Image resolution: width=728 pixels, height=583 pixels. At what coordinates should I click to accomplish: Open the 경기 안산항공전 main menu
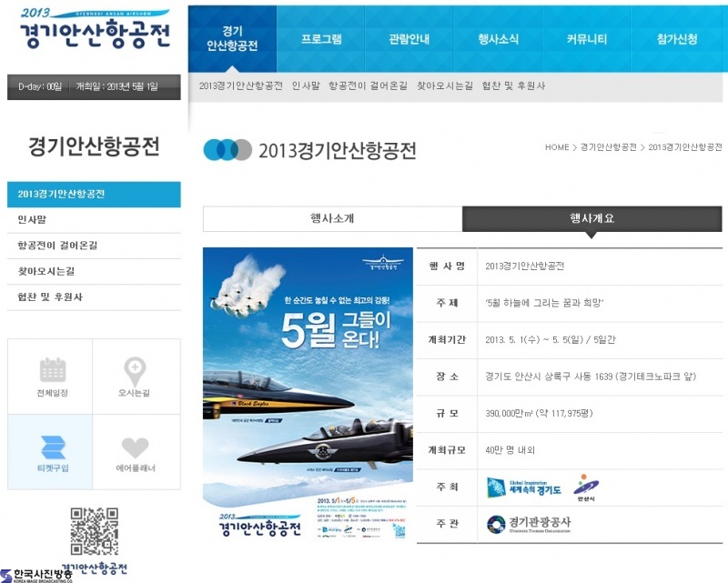click(232, 38)
